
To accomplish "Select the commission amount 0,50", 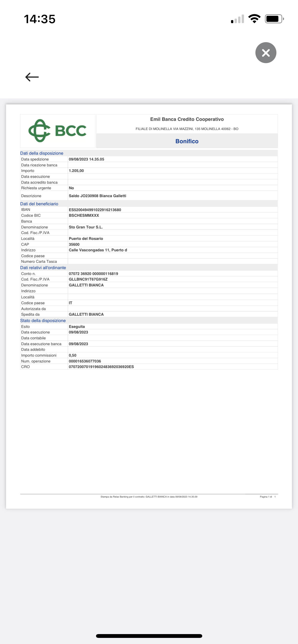I will coord(73,355).
